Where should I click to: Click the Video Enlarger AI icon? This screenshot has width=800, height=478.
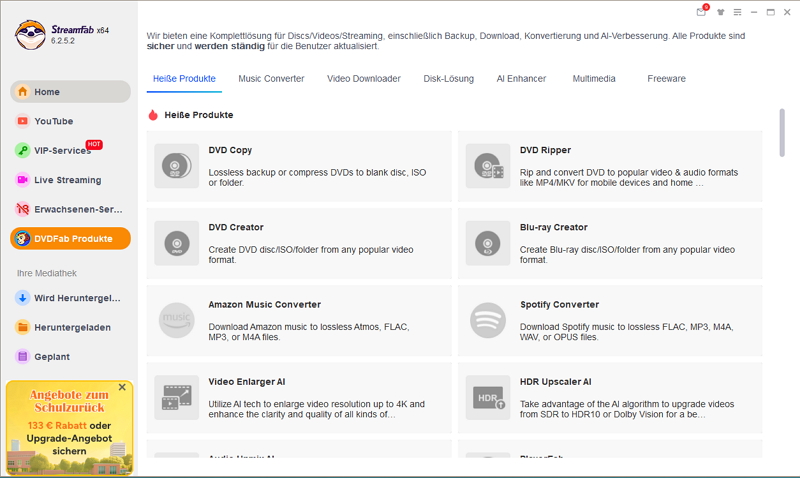177,397
